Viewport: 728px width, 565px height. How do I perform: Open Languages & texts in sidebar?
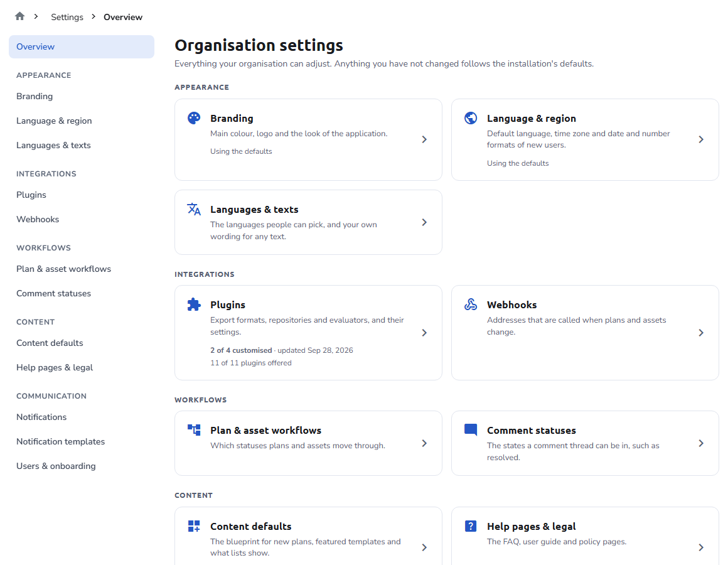[x=81, y=145]
